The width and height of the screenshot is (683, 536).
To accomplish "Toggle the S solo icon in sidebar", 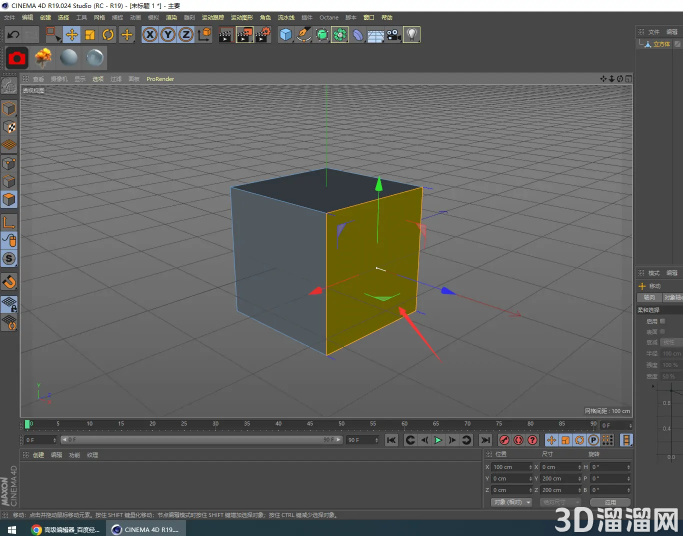I will pyautogui.click(x=9, y=259).
